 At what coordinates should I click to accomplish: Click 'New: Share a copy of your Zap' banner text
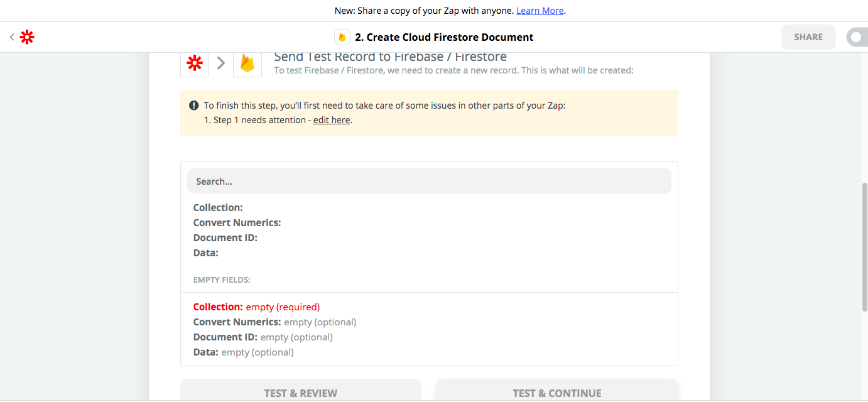(x=424, y=11)
